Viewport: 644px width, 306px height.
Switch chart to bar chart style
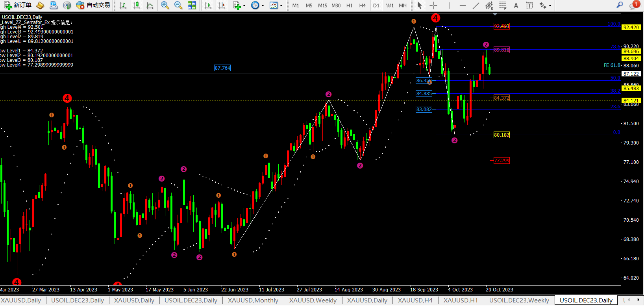tap(123, 5)
